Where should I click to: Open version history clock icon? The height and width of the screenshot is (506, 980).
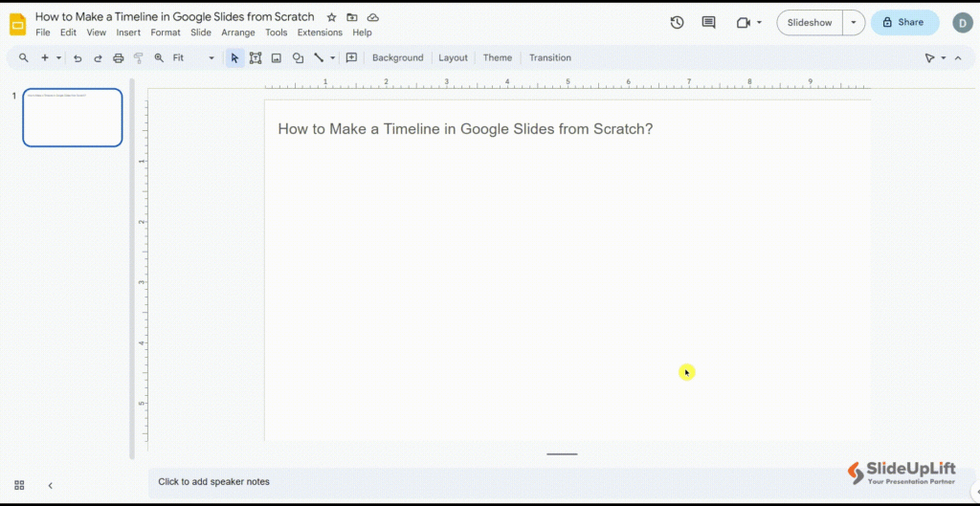(677, 23)
